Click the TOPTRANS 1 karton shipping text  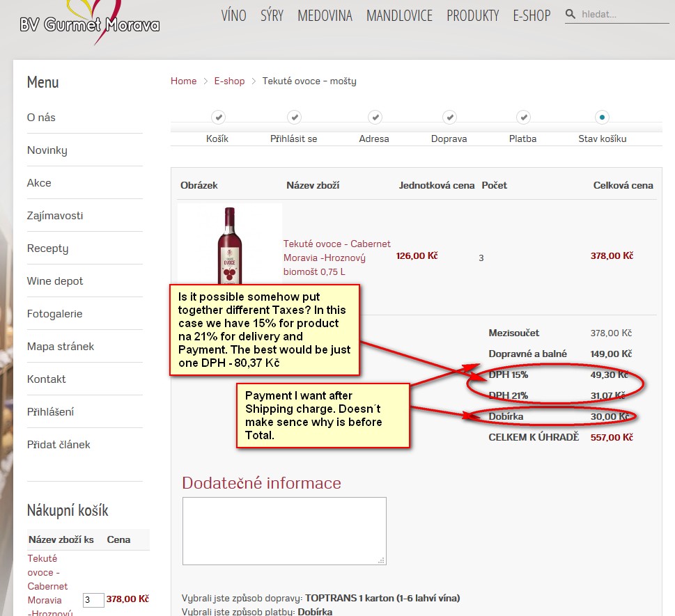pos(382,598)
